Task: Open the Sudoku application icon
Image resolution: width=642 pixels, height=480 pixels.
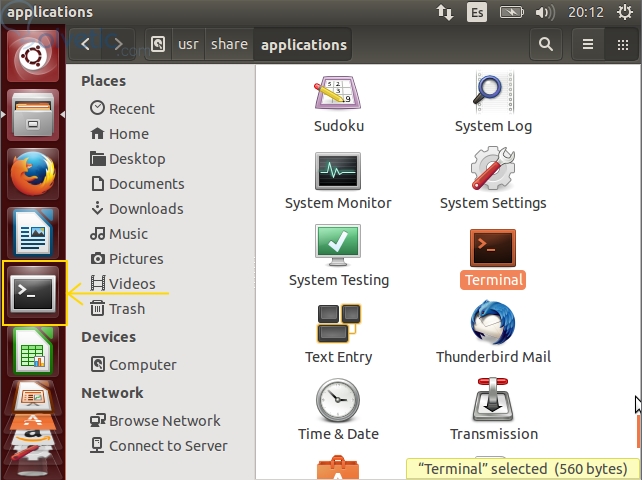Action: 338,93
